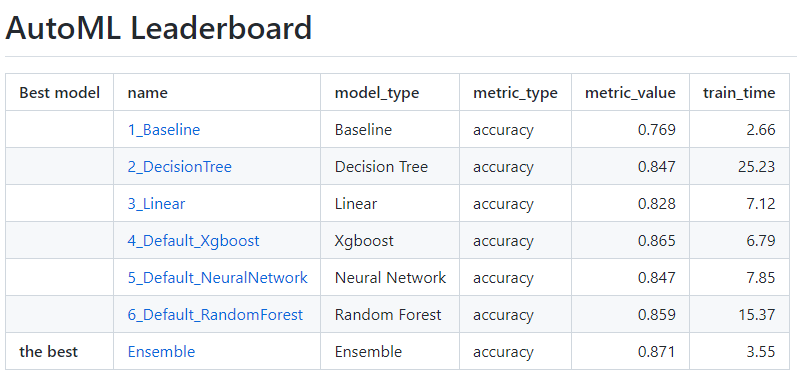The width and height of the screenshot is (797, 377).
Task: Click the Decision Tree train time 25.23
Action: [x=756, y=167]
